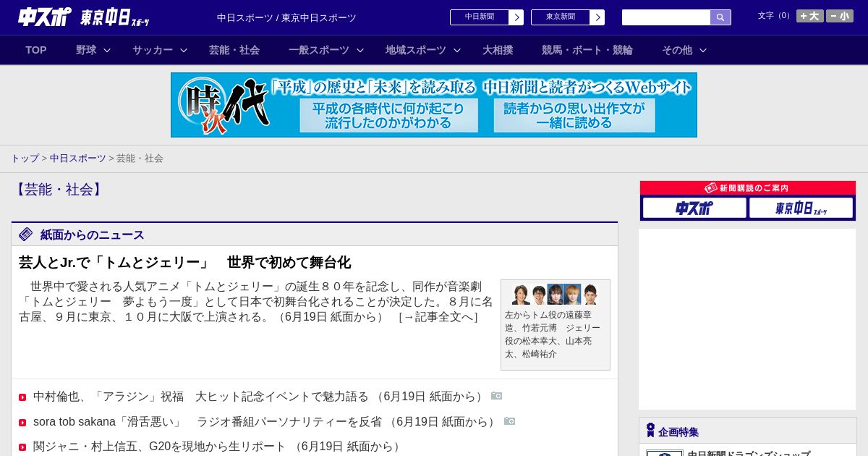Open サッカー navigation menu item

(x=153, y=50)
